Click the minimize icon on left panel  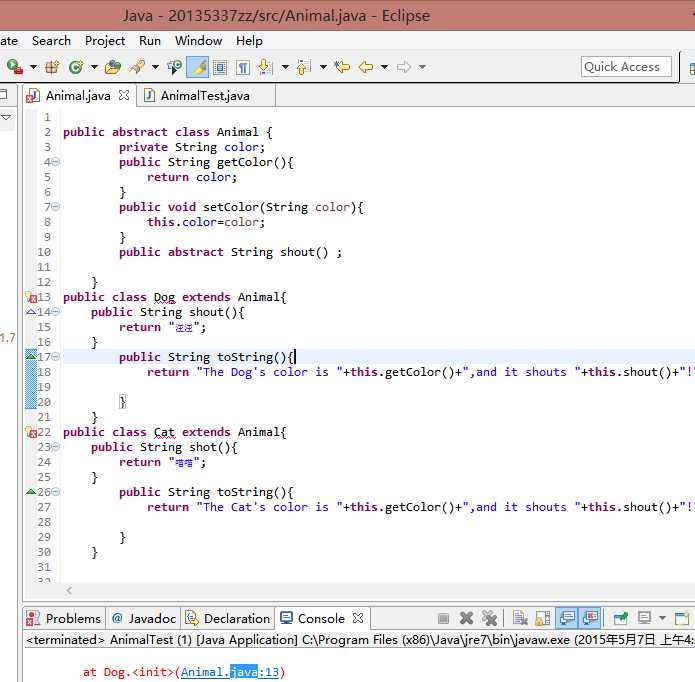tap(4, 94)
